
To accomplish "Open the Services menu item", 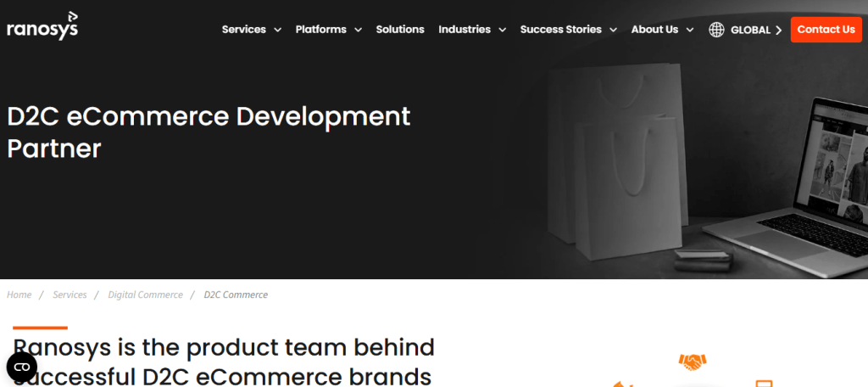I will click(x=244, y=29).
